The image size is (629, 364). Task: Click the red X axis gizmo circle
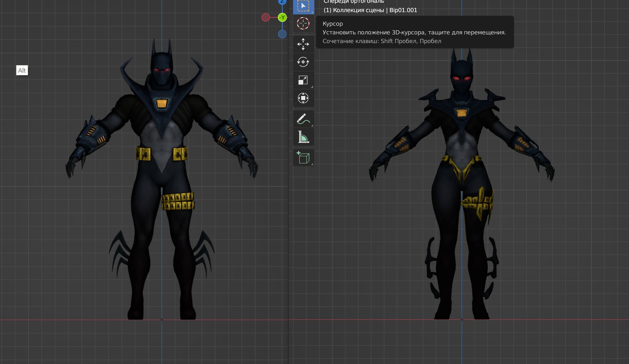pos(266,17)
